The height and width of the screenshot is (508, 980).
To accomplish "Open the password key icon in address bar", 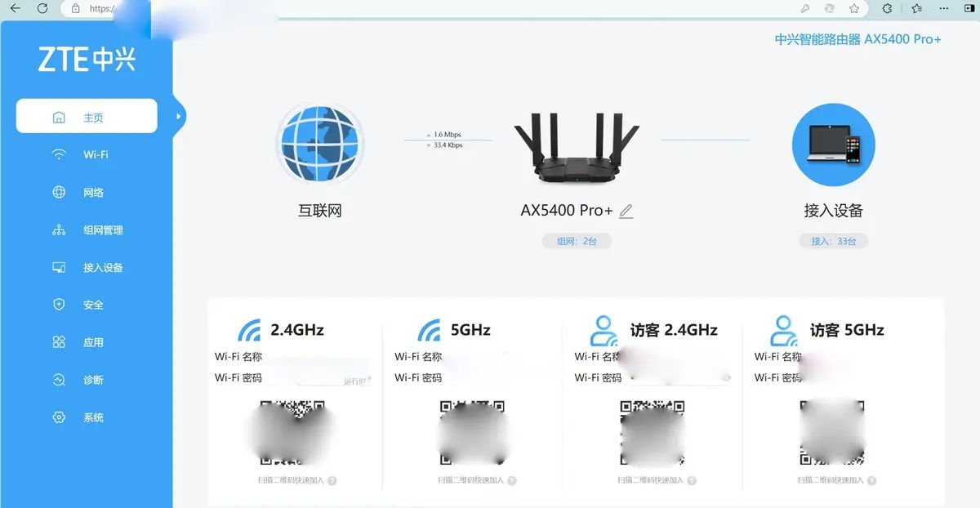I will tap(805, 8).
